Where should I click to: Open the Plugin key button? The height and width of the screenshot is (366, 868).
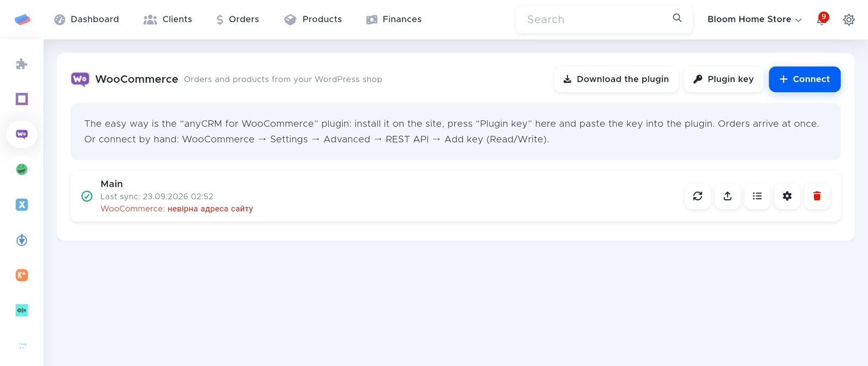pos(723,79)
